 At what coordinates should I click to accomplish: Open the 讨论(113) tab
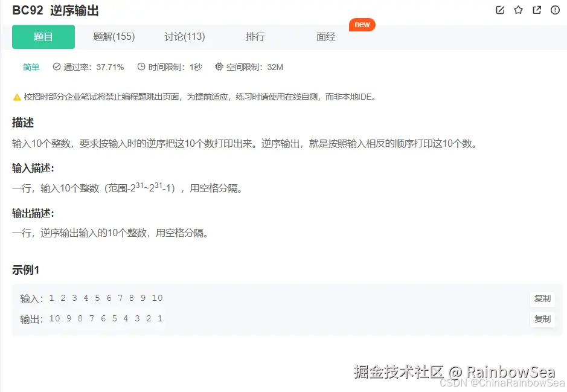point(185,36)
